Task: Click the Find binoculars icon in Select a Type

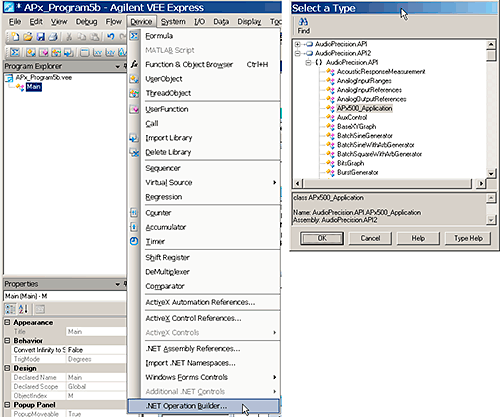Action: tap(303, 22)
